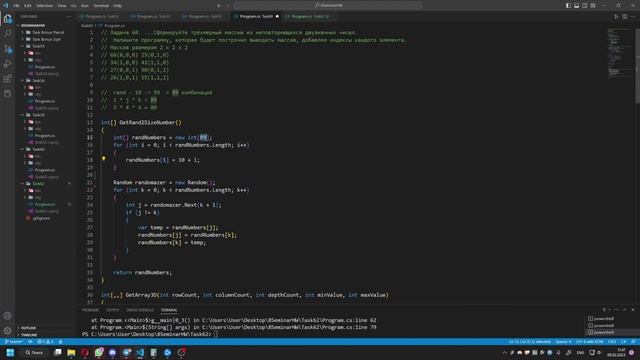Screen dimensions: 640x360
Task: Open Program.cs under Task54 folder
Action: 44,67
